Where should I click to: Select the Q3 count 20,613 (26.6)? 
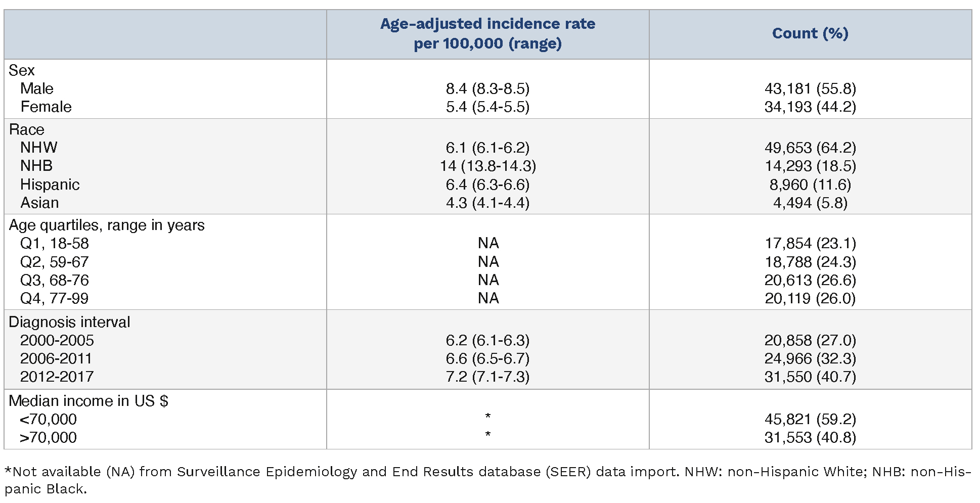pyautogui.click(x=810, y=280)
